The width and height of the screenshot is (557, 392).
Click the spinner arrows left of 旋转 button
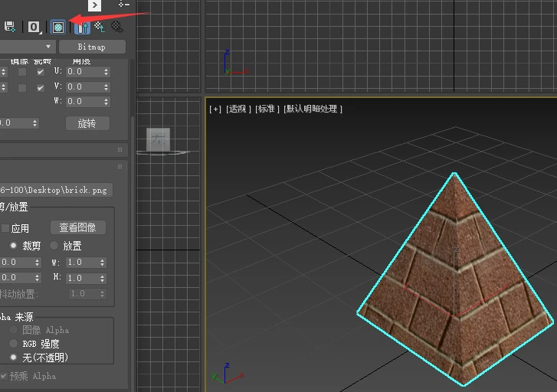[x=34, y=123]
